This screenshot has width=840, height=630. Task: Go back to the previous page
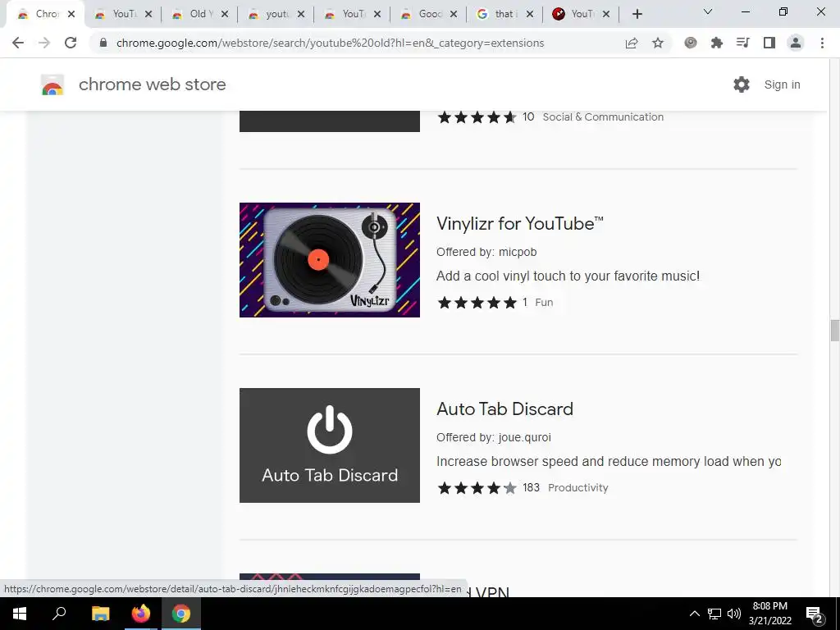click(x=18, y=43)
